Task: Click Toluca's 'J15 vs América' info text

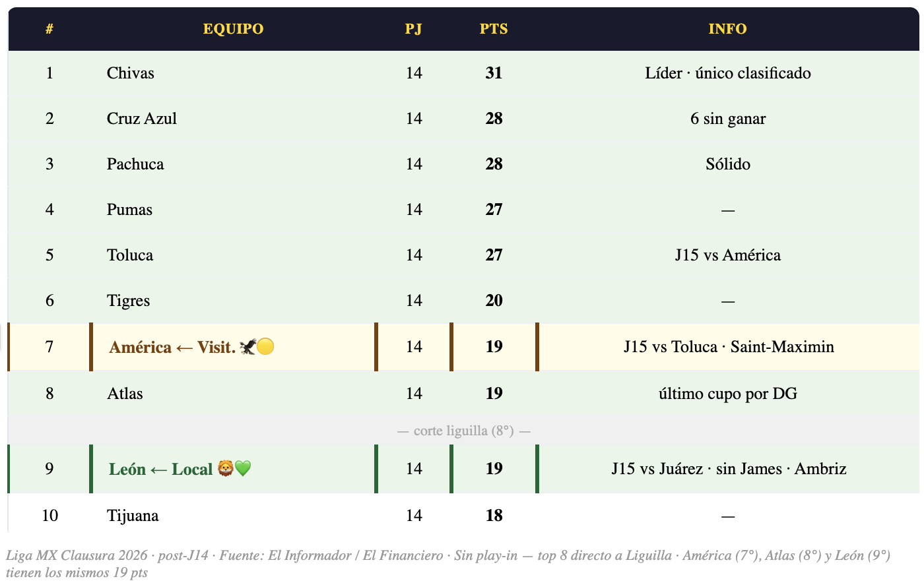Action: pos(727,255)
